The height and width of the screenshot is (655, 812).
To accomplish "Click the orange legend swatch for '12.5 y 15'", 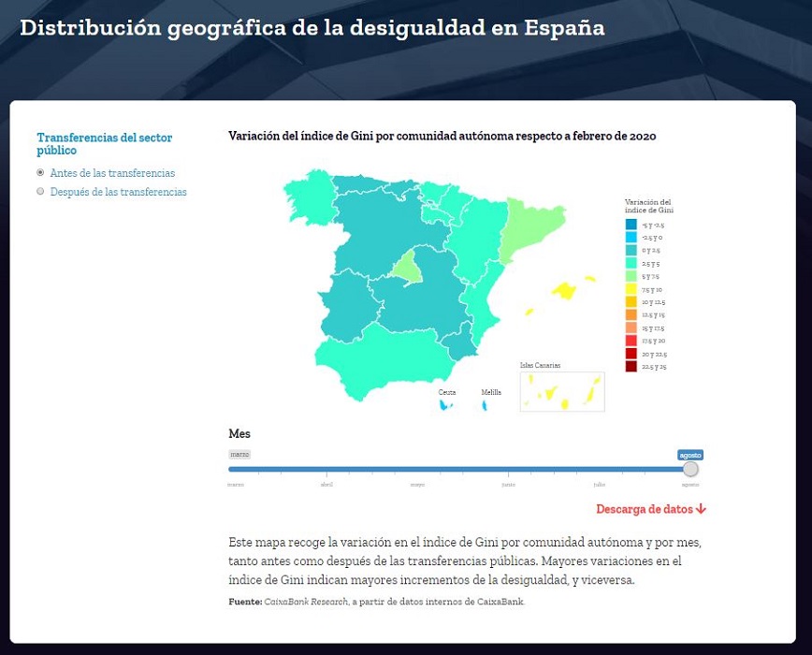I will point(631,314).
